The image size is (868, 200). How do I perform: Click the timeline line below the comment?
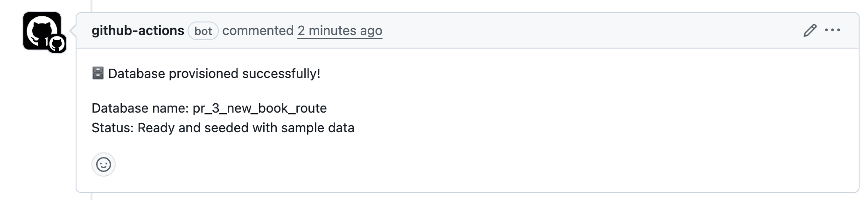[91, 197]
